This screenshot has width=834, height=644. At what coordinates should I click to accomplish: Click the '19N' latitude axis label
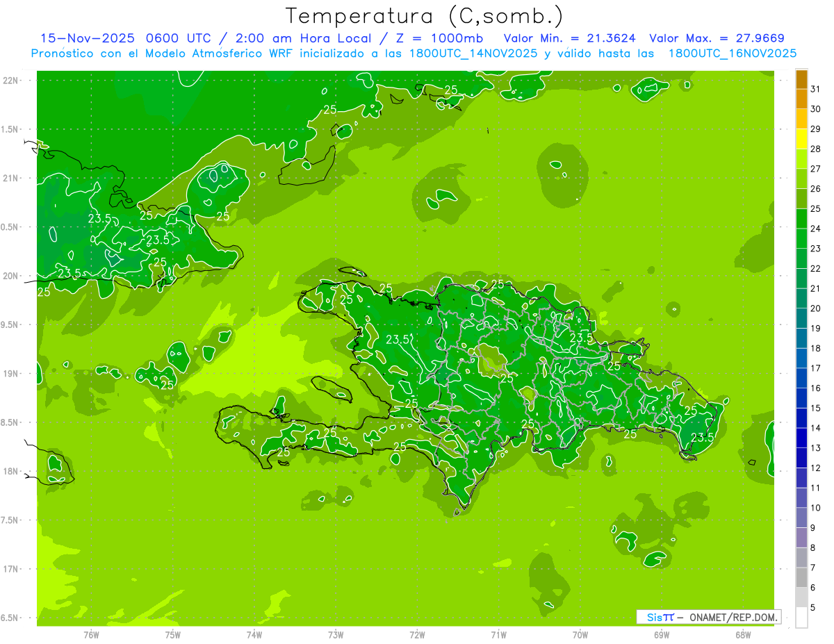click(10, 374)
